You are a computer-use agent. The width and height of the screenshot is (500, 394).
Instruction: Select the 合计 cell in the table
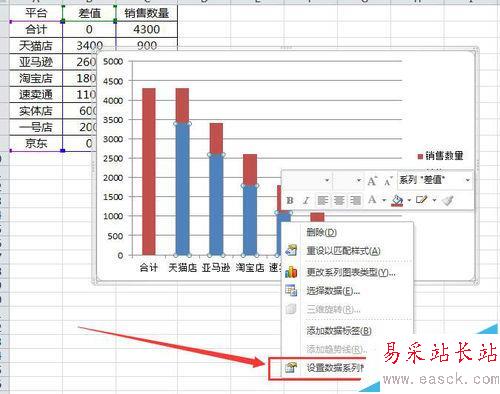(x=36, y=29)
